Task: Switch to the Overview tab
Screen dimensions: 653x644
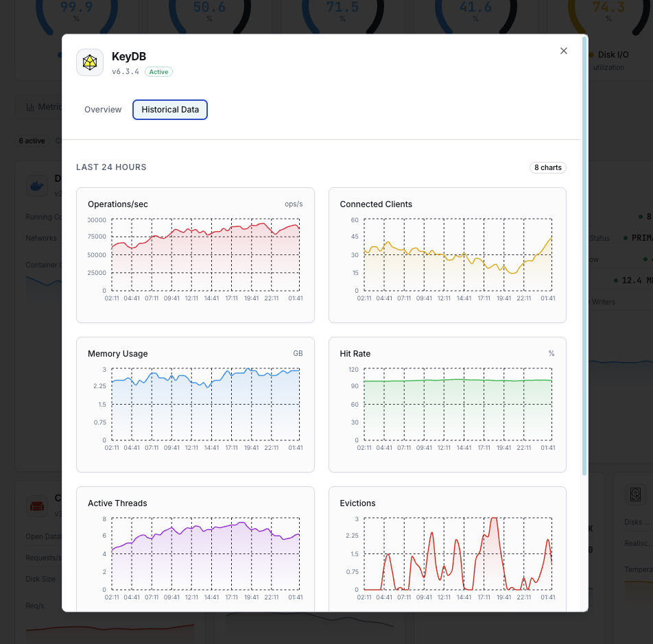Action: point(103,109)
